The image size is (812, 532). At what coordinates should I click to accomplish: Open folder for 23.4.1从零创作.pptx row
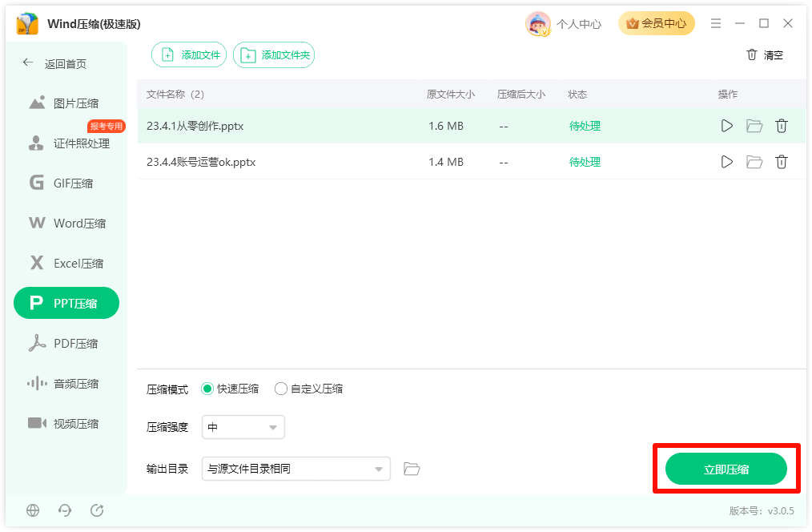click(x=754, y=126)
